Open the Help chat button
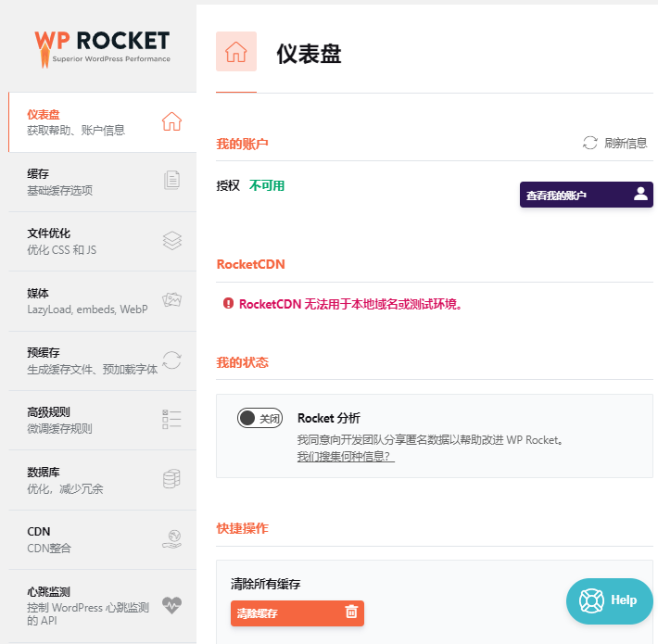 (609, 601)
